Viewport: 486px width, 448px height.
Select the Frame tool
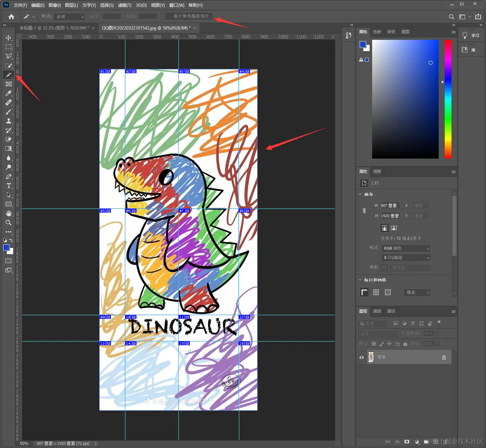tap(9, 84)
